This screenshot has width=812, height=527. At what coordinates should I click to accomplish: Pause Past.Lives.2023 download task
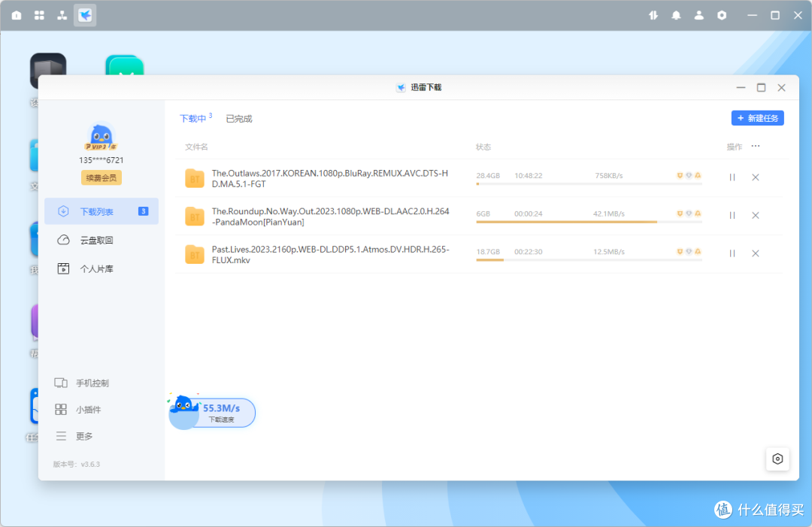pyautogui.click(x=732, y=253)
